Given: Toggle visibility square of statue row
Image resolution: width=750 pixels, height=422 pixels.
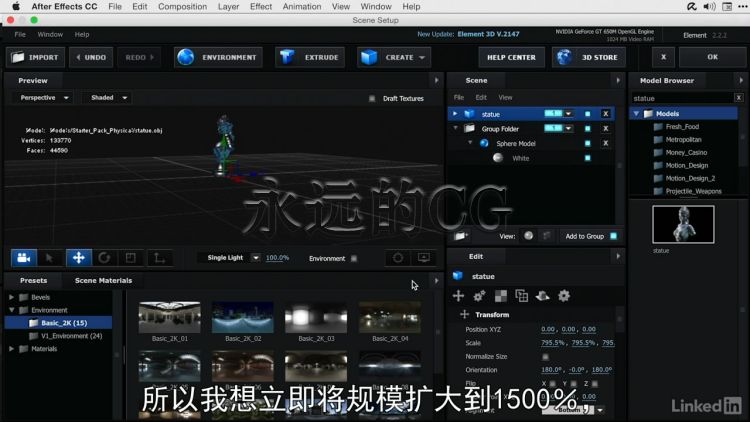Looking at the screenshot, I should [x=587, y=114].
